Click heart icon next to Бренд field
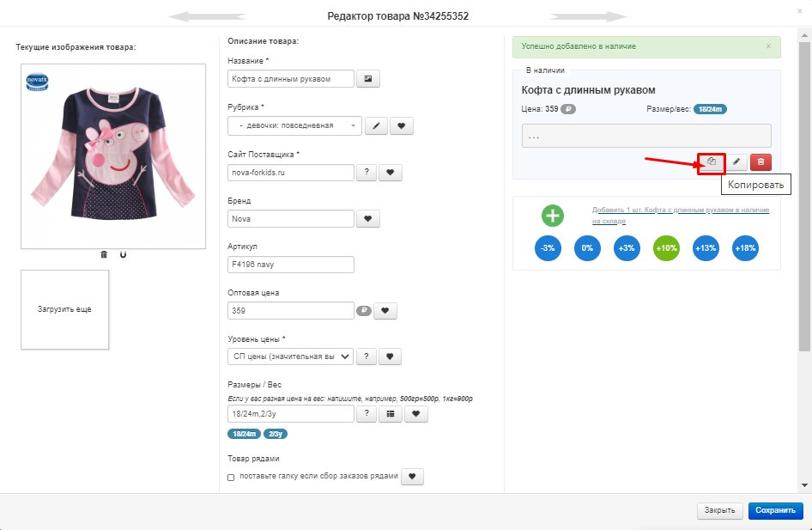This screenshot has width=812, height=530. 367,219
